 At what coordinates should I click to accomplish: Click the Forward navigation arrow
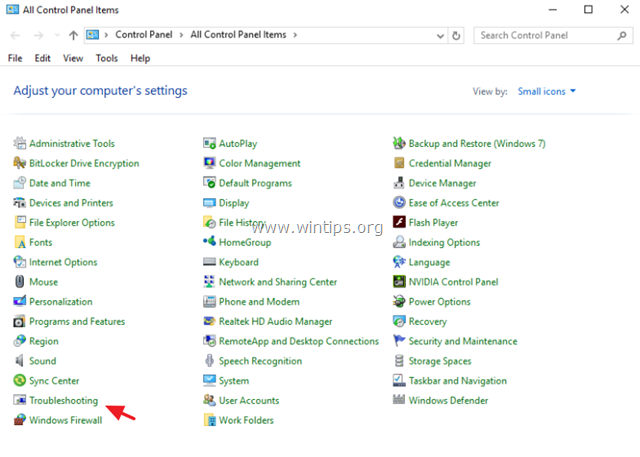(x=38, y=35)
